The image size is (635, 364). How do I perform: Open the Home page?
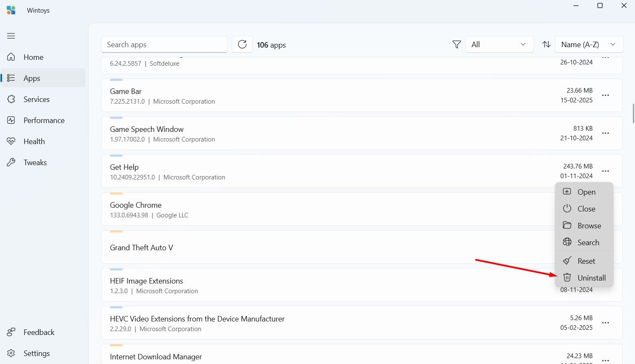[x=43, y=57]
